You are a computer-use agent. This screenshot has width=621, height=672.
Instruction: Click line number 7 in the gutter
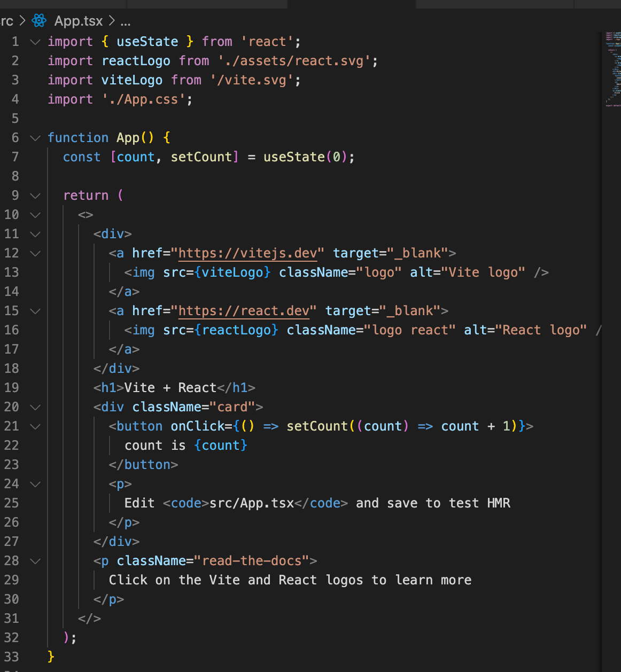pos(15,157)
